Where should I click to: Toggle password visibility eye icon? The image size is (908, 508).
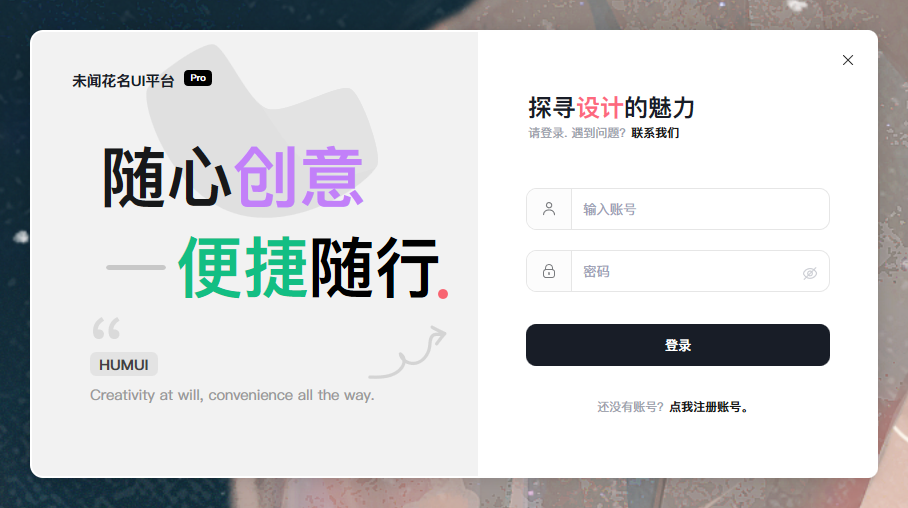(810, 273)
